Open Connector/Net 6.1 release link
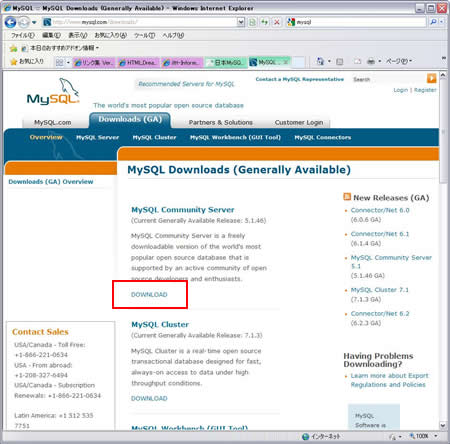This screenshot has width=450, height=444. tap(380, 234)
